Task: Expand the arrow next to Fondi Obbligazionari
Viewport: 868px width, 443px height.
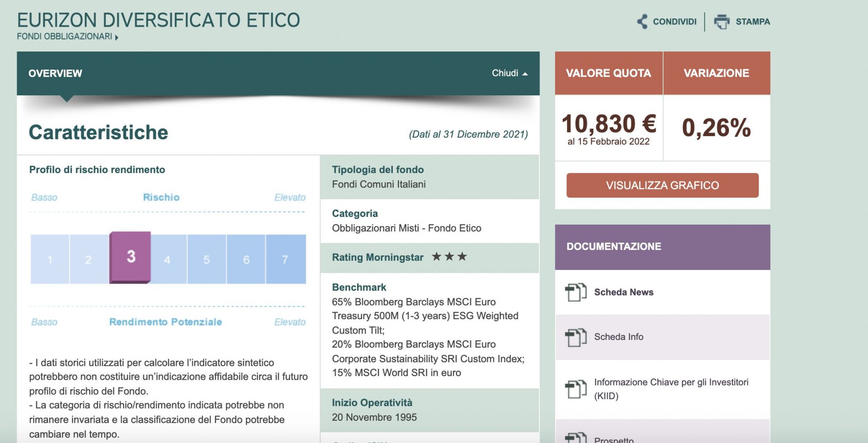Action: pos(117,38)
